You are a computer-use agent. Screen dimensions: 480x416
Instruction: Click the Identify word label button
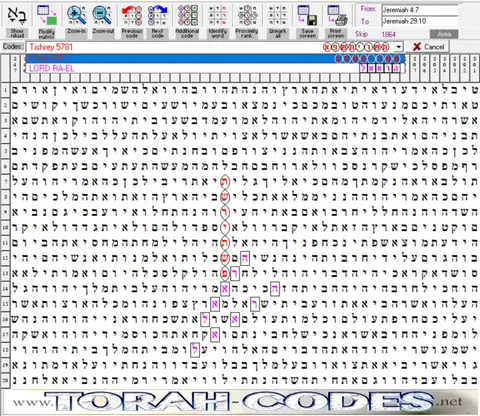tap(218, 33)
